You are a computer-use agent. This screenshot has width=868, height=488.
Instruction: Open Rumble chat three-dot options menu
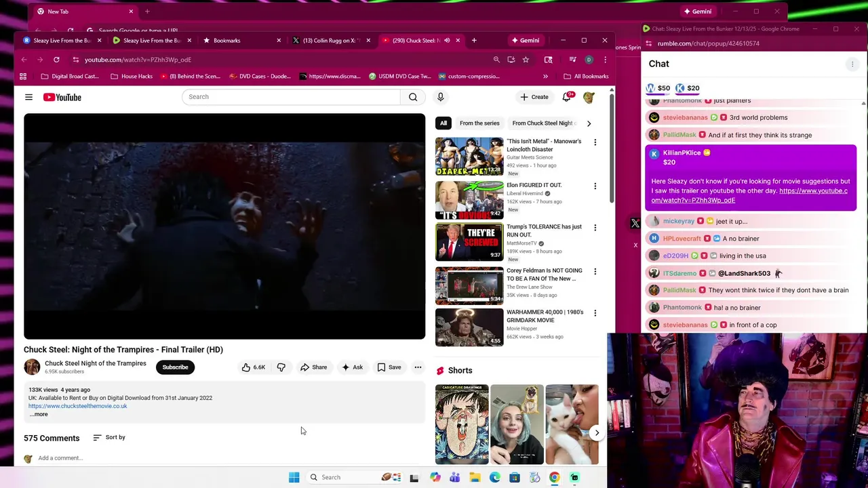coord(852,64)
